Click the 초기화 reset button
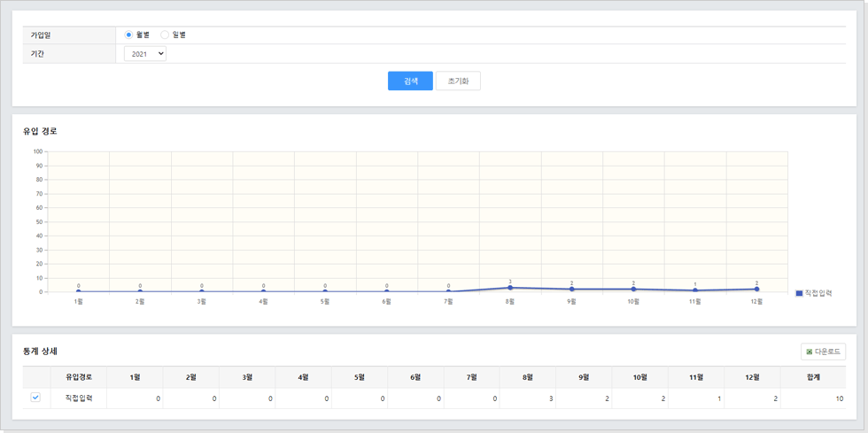This screenshot has height=433, width=868. pyautogui.click(x=458, y=81)
